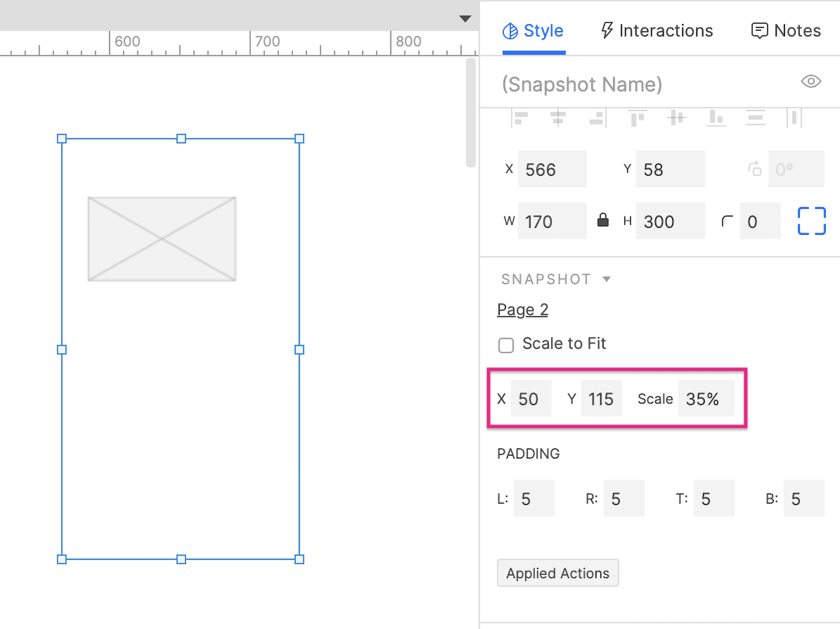
Task: Click the distribute horizontally icon
Action: (794, 118)
